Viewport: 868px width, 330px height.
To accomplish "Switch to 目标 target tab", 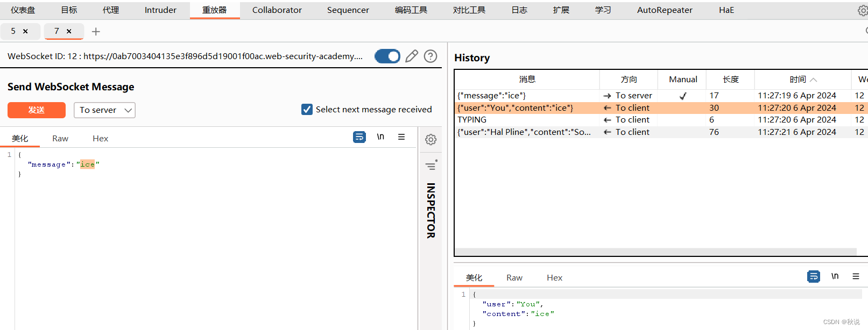I will 69,10.
